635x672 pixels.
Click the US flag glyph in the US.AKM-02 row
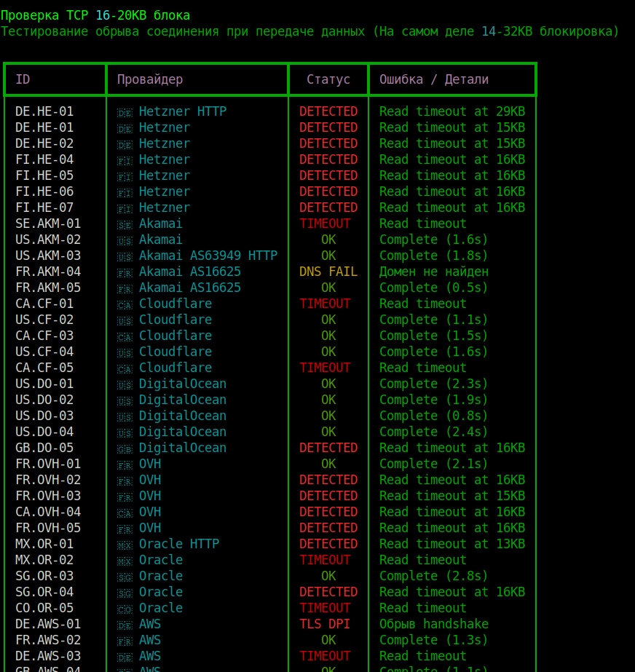[x=125, y=241]
